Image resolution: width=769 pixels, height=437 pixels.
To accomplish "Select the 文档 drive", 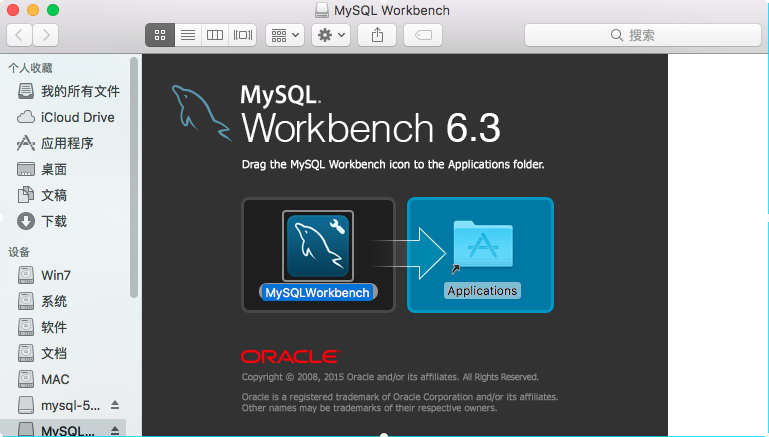I will [42, 353].
